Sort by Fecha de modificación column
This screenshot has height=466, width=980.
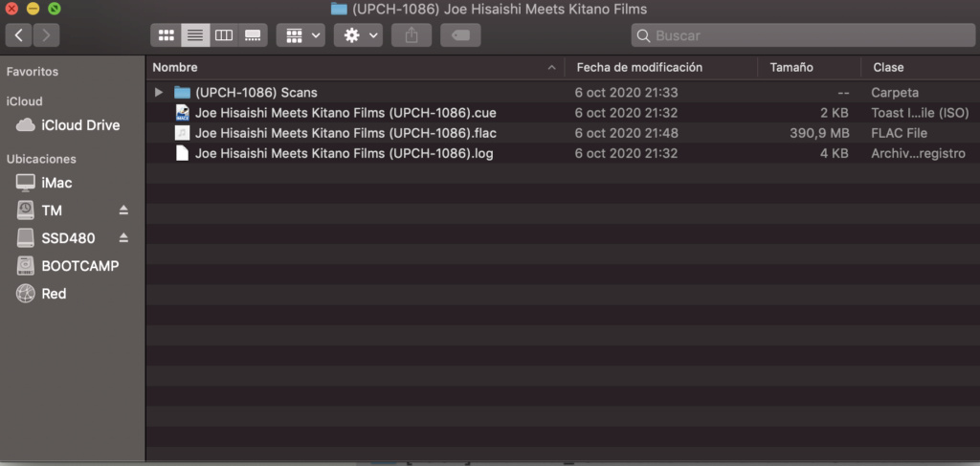639,68
